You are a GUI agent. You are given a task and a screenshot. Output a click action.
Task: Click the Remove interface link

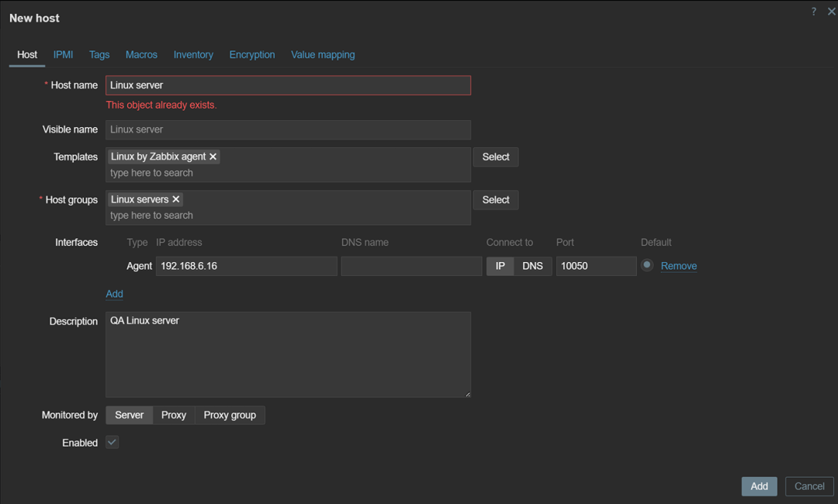679,266
